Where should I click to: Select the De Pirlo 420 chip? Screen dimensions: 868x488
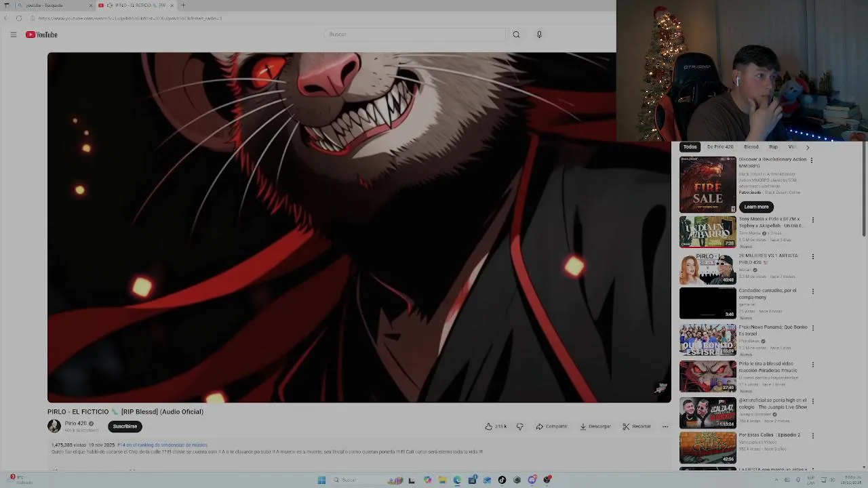point(720,147)
